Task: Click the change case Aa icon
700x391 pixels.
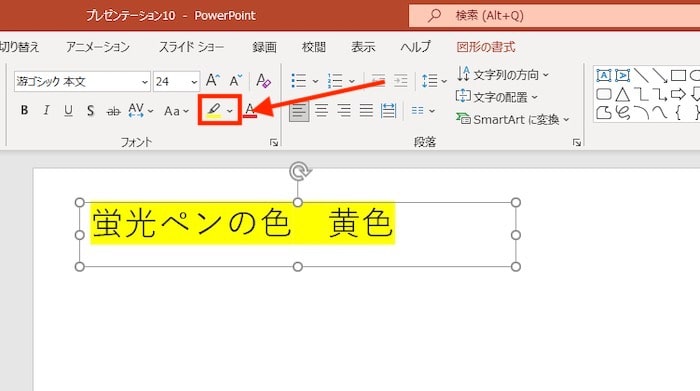Action: 172,111
